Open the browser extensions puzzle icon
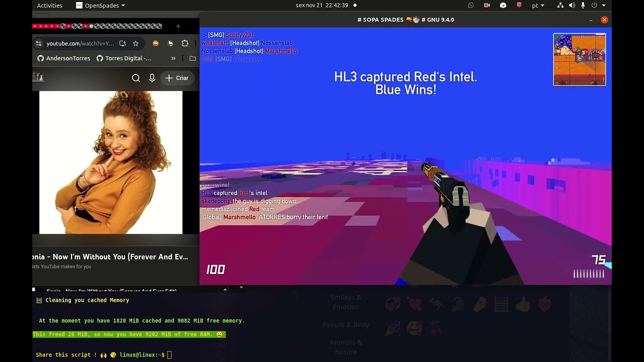Viewport: 644px width, 362px height. 185,44
